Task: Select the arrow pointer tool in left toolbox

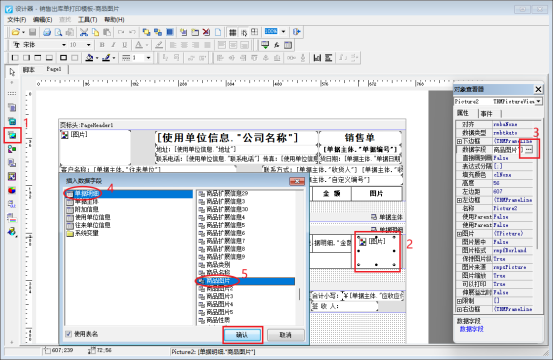Action: pyautogui.click(x=12, y=72)
